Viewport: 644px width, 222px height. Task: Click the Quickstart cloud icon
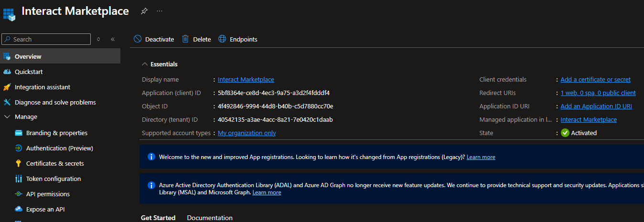[x=7, y=72]
